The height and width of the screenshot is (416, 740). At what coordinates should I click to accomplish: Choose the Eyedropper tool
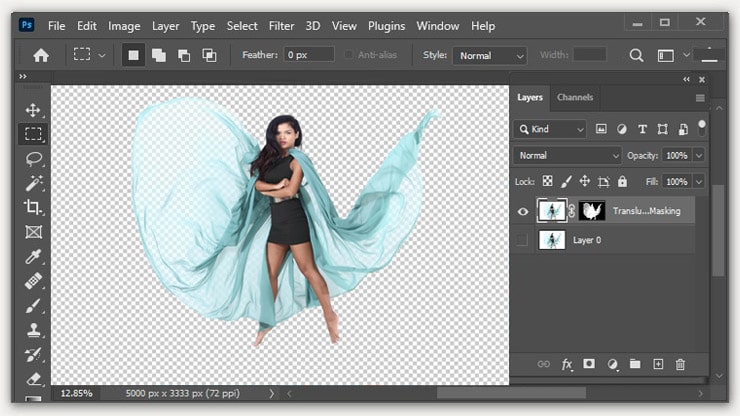coord(33,256)
